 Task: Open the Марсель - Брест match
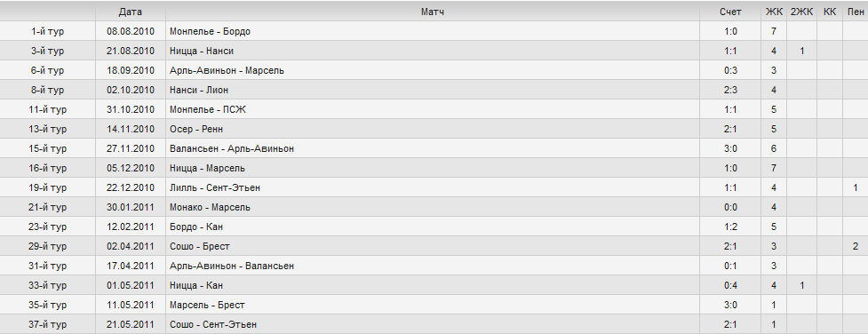(x=207, y=306)
